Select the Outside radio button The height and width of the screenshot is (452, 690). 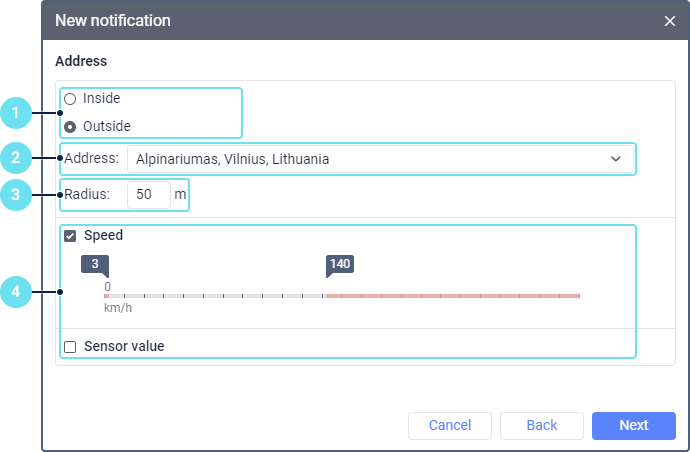(70, 127)
